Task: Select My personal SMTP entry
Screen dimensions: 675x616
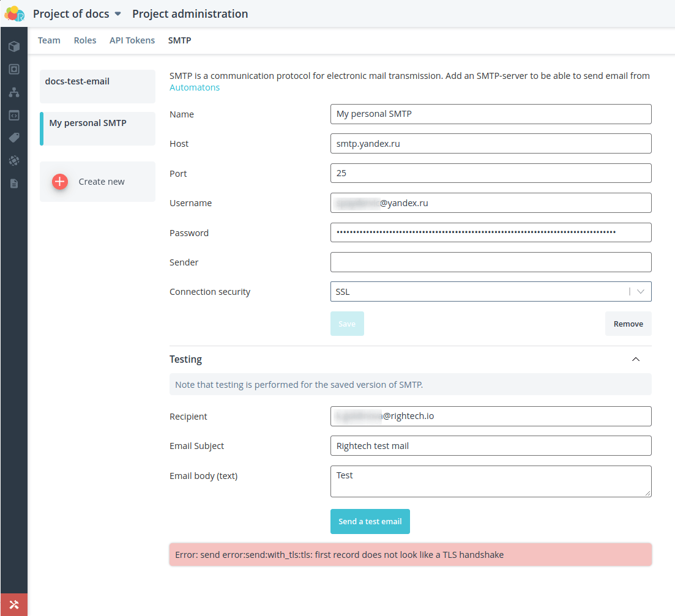Action: [98, 128]
